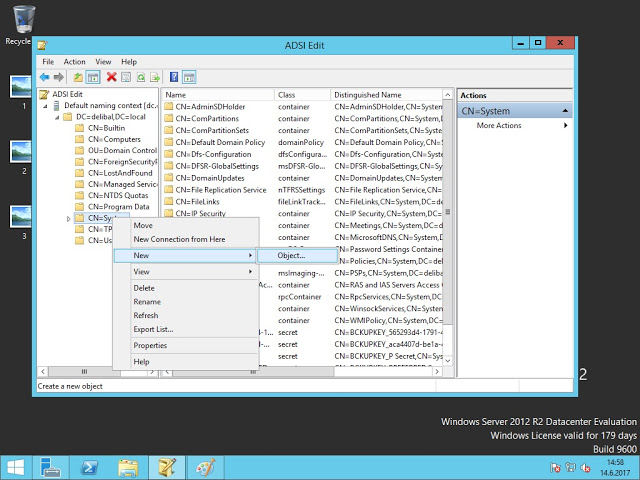
Task: Open Server Manager from the taskbar
Action: (x=51, y=466)
